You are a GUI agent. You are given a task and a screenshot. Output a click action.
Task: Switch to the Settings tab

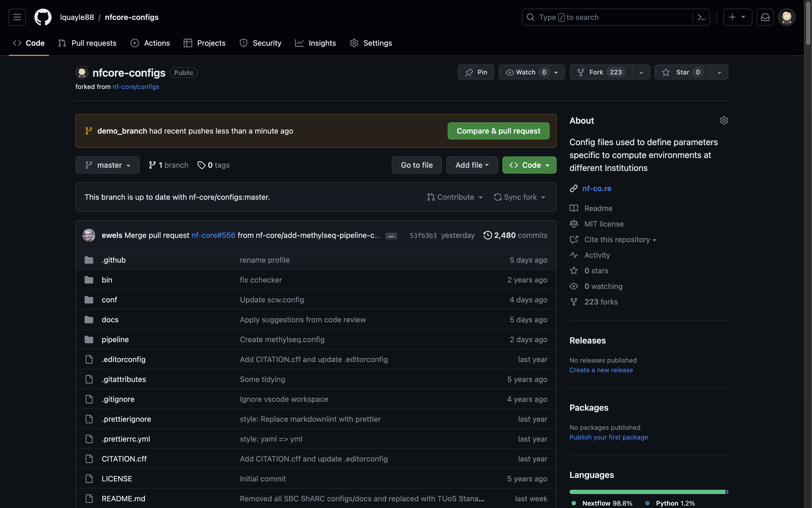point(371,43)
